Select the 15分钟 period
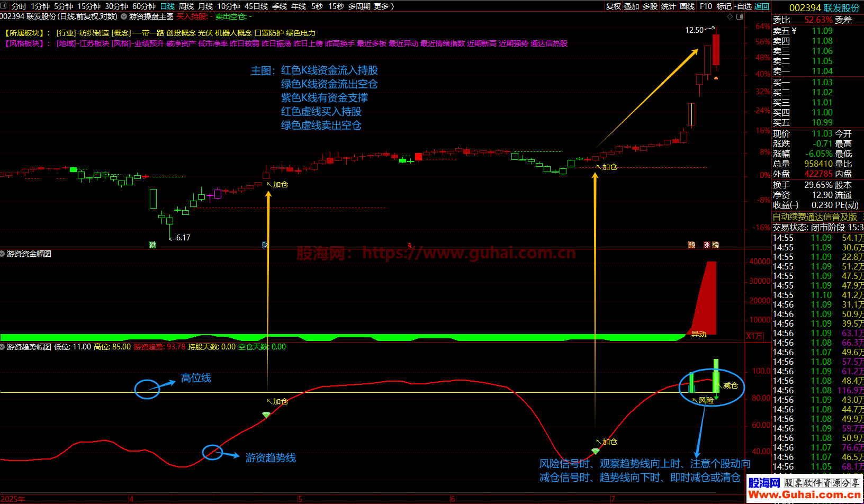The height and width of the screenshot is (504, 864). tap(89, 6)
